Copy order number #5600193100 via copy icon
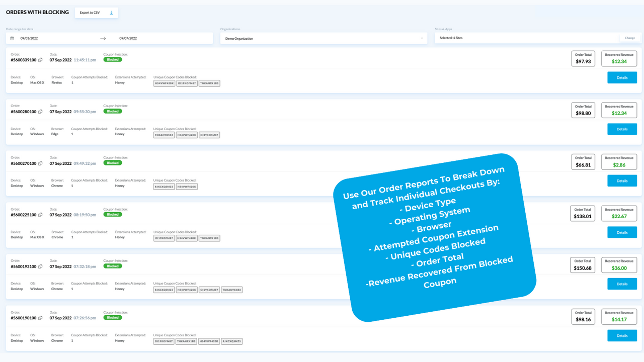Viewport: 644px width, 362px height. [x=40, y=266]
